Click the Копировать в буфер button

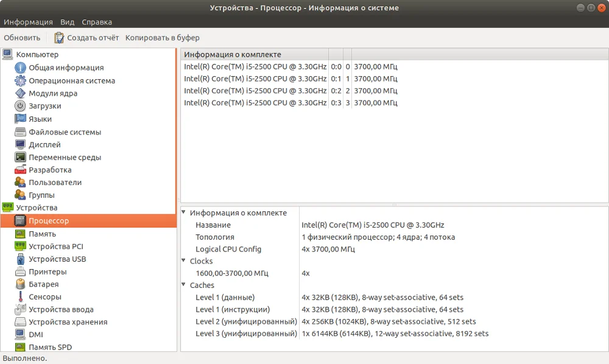point(163,38)
